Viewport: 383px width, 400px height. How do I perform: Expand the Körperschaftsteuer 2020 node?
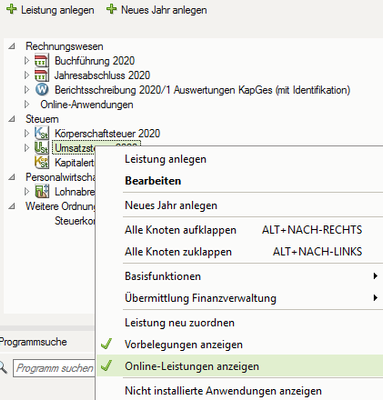27,133
